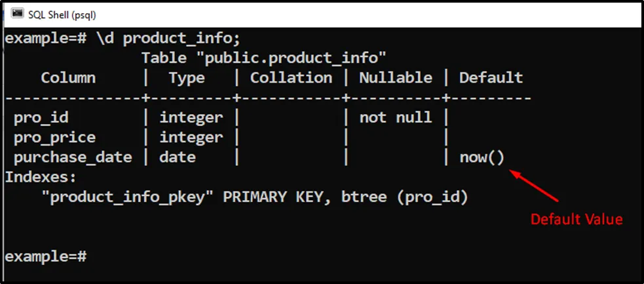The width and height of the screenshot is (644, 284).
Task: Click the "Default" header text
Action: coord(491,77)
